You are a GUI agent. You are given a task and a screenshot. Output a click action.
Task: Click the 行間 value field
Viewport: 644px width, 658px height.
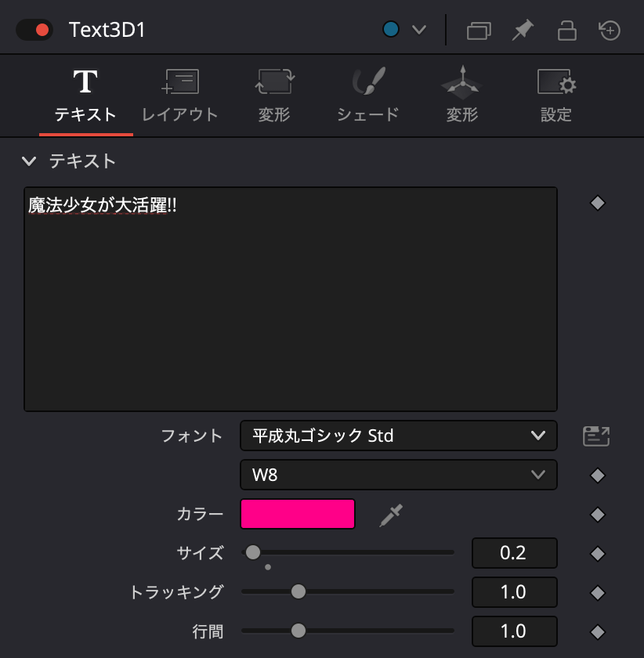click(514, 631)
